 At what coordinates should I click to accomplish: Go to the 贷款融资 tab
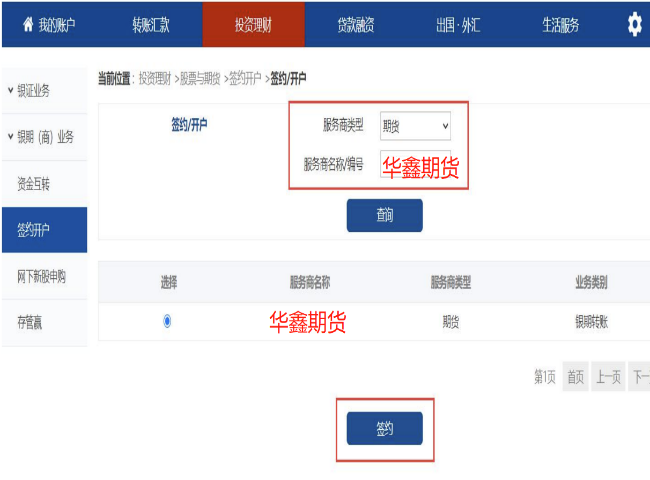pyautogui.click(x=354, y=25)
